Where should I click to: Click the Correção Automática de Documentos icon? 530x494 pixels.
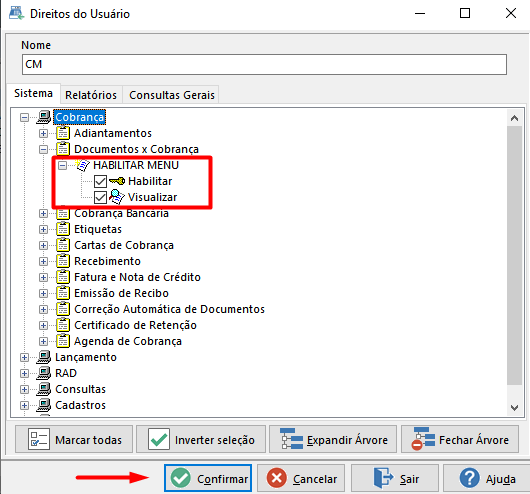(x=63, y=309)
